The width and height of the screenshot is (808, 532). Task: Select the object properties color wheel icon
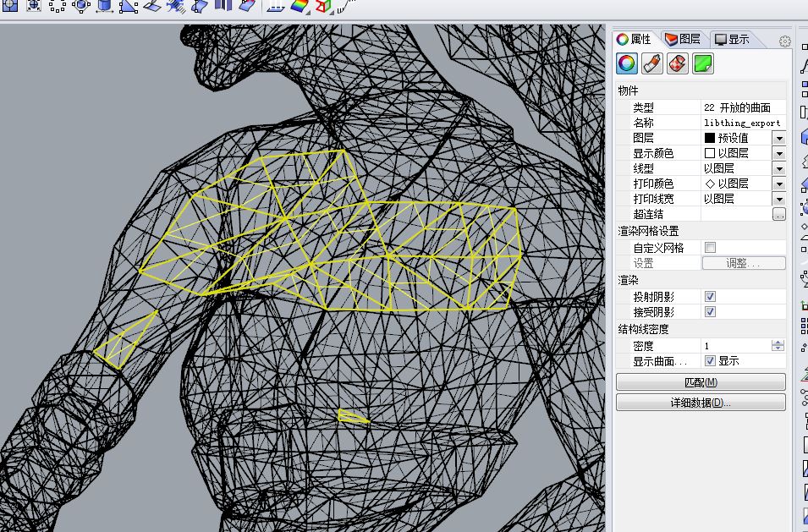click(x=626, y=63)
